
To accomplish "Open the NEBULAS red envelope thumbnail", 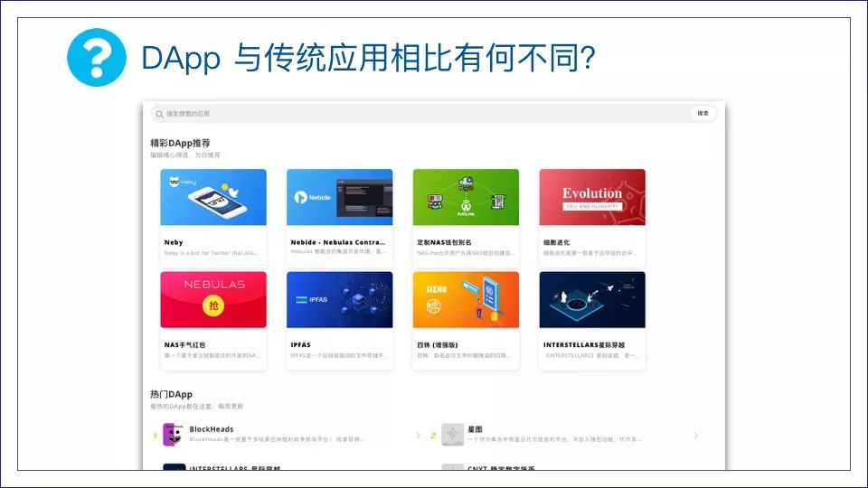I will [x=213, y=299].
